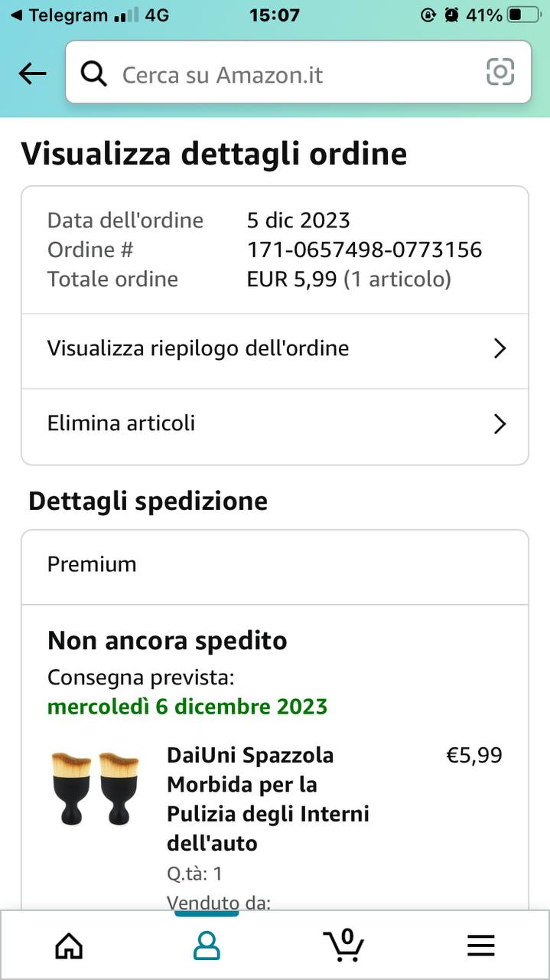Open DaiUni Spazzola Morbida product link
Image resolution: width=550 pixels, height=980 pixels.
[268, 799]
